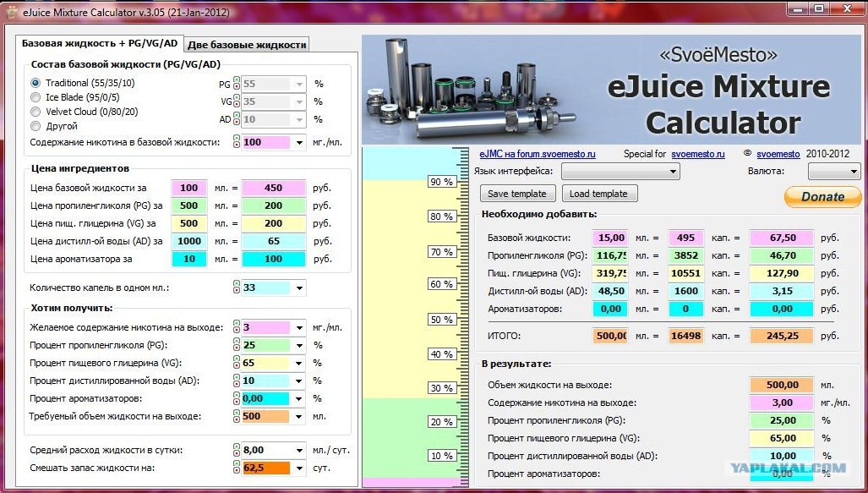
Task: Increase Процент пропиленгликоля (PG) with green arrow
Action: [x=237, y=342]
